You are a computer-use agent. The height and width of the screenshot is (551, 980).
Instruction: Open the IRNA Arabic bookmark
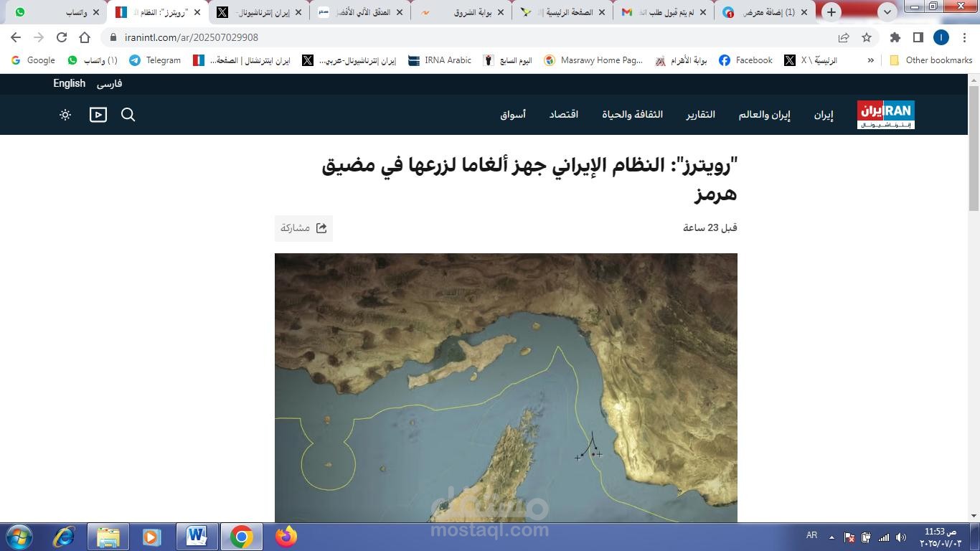click(439, 60)
